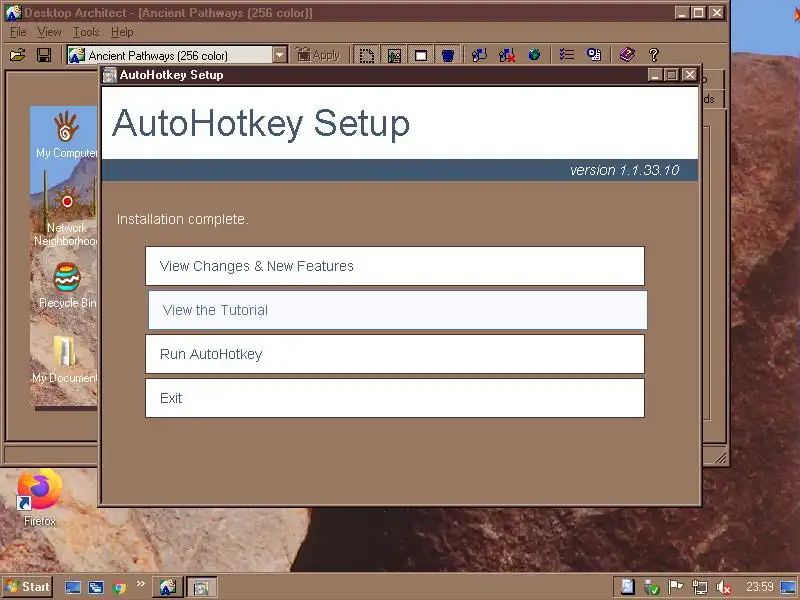The width and height of the screenshot is (800, 600).
Task: Open the Tools menu in Desktop Architect
Action: [x=86, y=32]
